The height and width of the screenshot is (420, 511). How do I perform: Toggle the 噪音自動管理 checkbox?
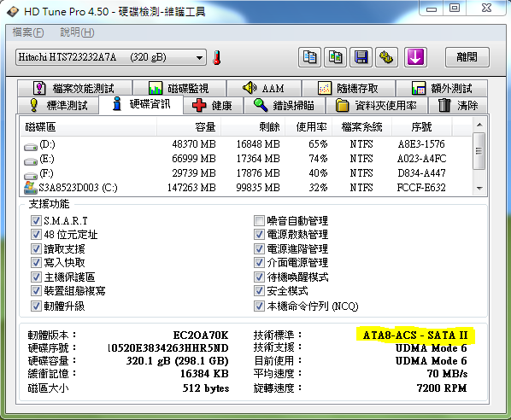tap(259, 221)
